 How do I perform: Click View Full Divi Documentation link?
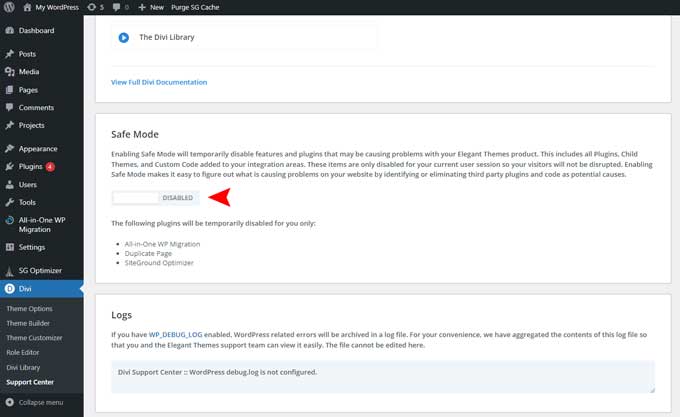pyautogui.click(x=159, y=82)
